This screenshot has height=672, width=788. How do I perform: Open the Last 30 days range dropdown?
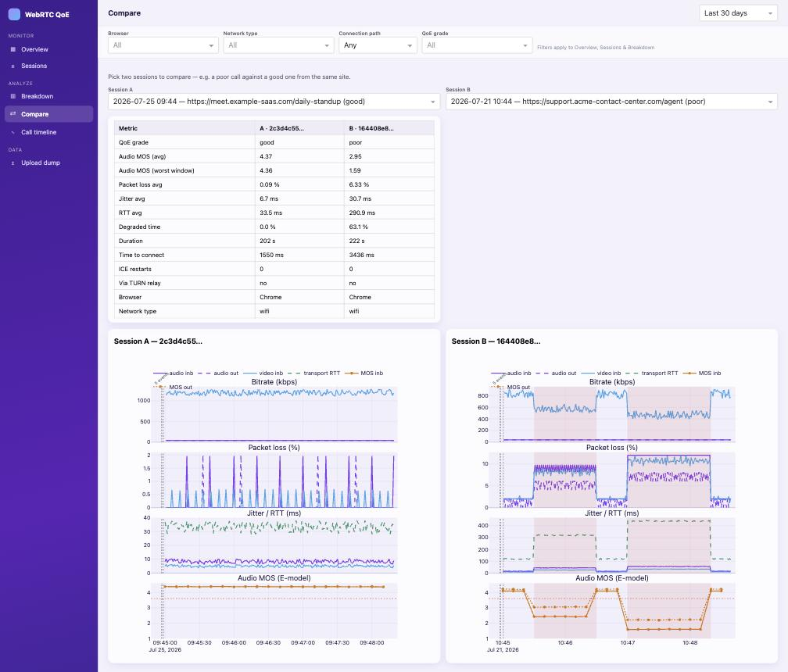pyautogui.click(x=738, y=13)
